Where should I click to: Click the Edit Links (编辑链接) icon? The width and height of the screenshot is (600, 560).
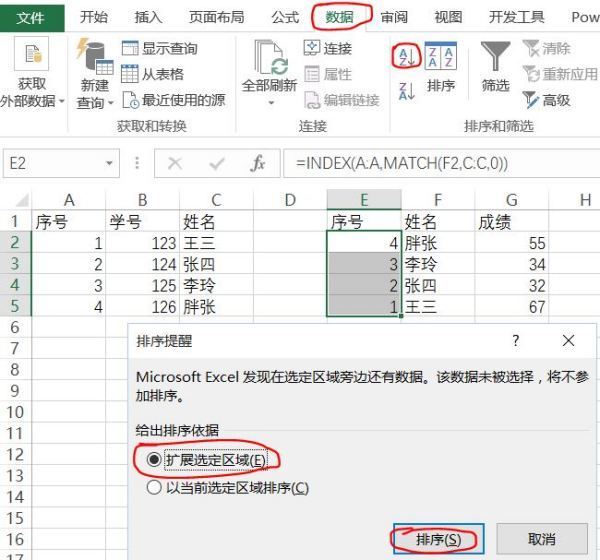coord(312,100)
